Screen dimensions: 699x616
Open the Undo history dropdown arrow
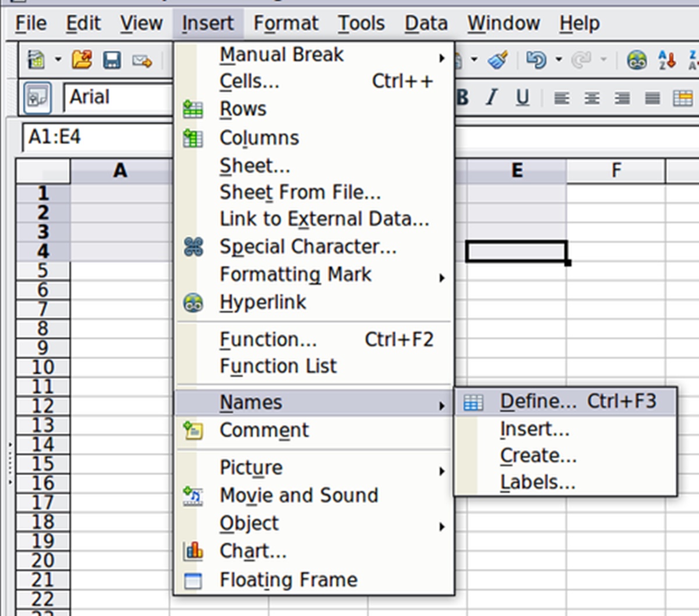559,59
